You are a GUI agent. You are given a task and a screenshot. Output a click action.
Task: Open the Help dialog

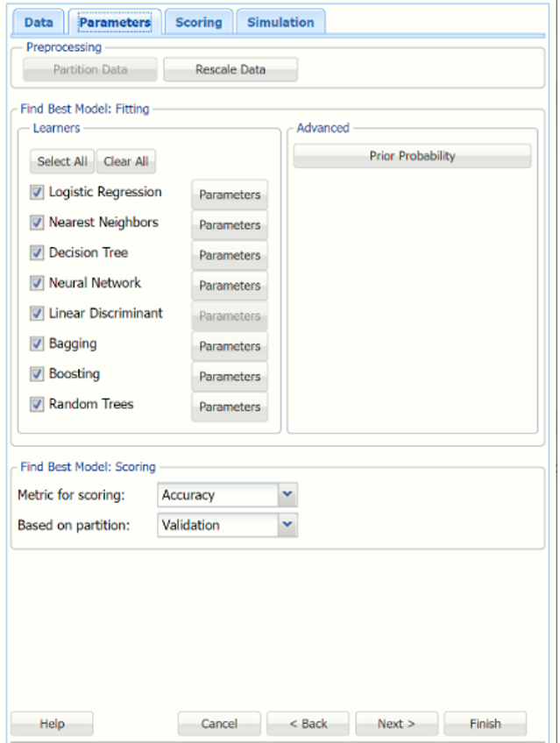click(x=52, y=724)
